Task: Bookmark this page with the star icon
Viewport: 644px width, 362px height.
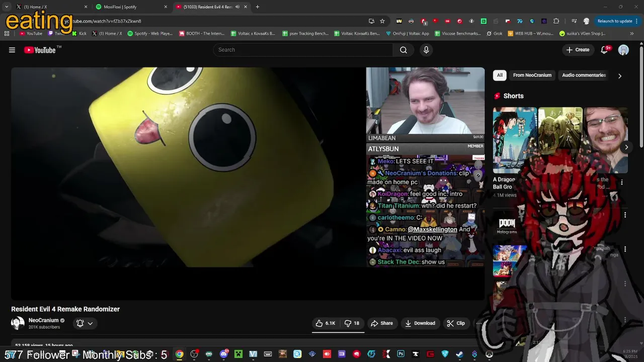Action: (382, 21)
